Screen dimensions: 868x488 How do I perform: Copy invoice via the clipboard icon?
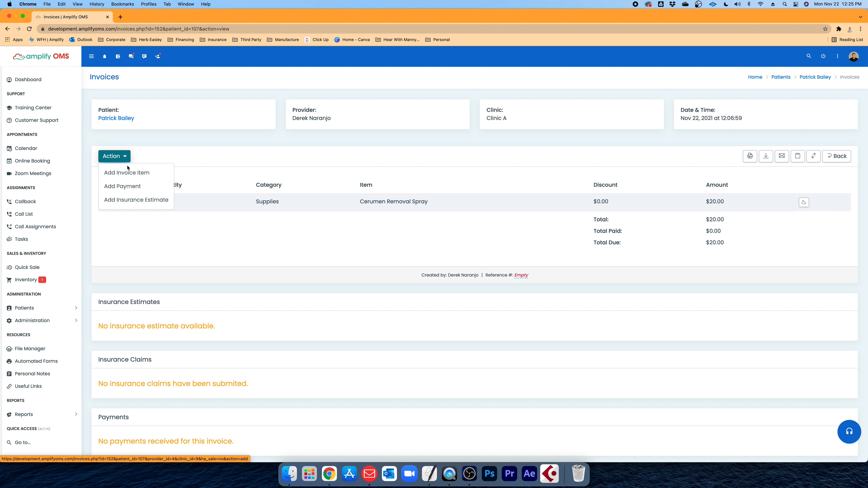click(798, 156)
